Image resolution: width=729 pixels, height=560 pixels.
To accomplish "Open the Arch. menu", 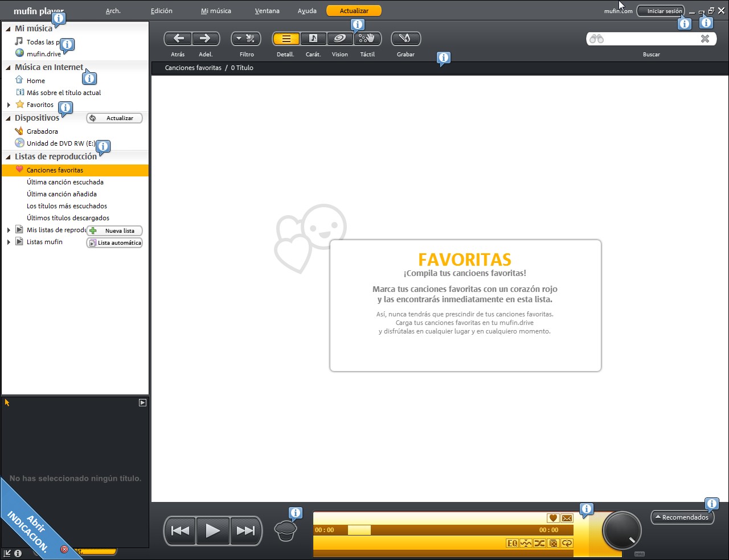I will (113, 11).
